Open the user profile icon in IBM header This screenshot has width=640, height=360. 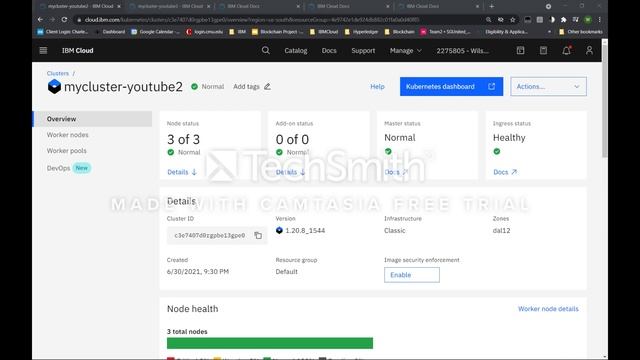click(x=589, y=50)
